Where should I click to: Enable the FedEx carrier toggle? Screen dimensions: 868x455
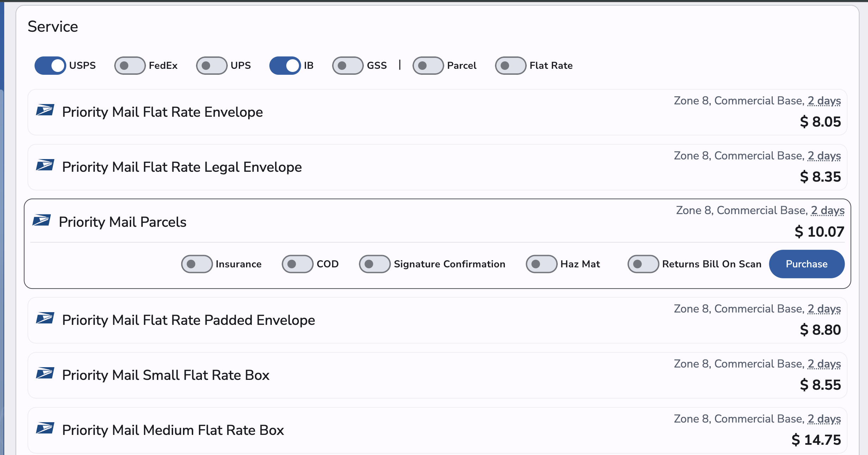click(x=130, y=65)
